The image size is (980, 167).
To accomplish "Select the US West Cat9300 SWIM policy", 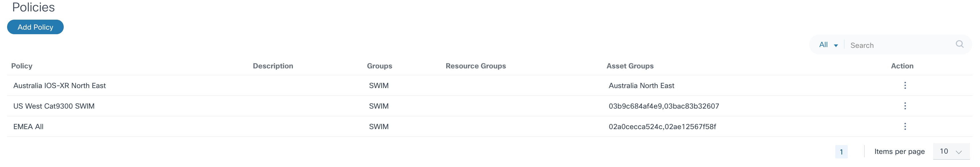I will tap(54, 106).
